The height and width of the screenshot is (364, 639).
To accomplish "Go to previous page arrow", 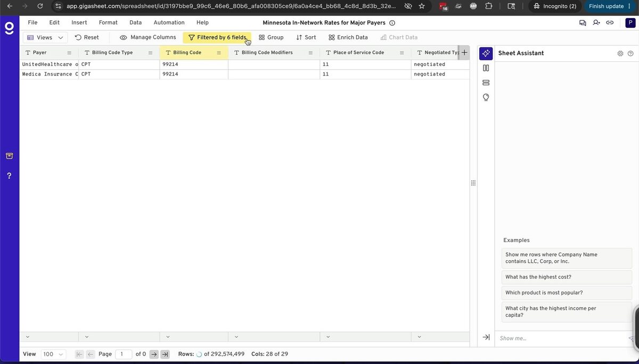I will click(91, 354).
